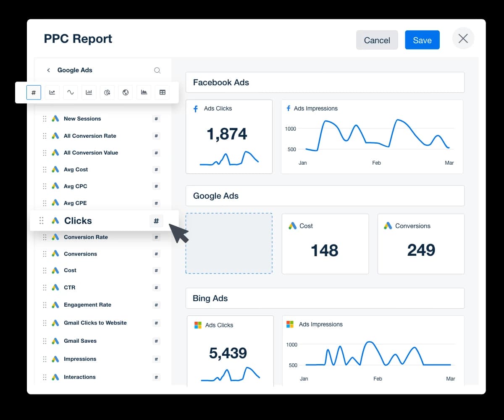Image resolution: width=504 pixels, height=420 pixels.
Task: Open the metric search in the sidebar
Action: pos(157,70)
